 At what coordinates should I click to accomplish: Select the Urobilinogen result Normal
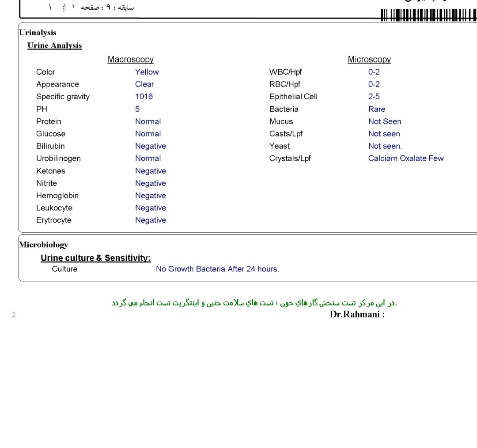point(148,158)
